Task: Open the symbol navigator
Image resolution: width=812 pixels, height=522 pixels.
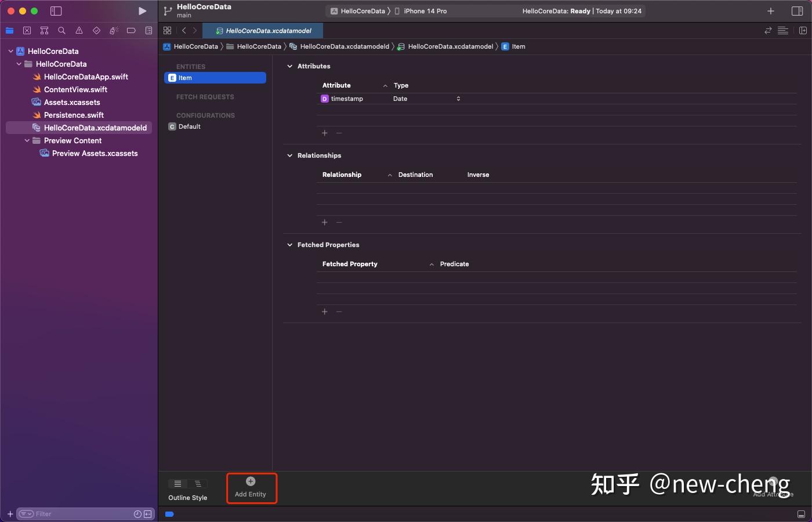Action: point(44,30)
